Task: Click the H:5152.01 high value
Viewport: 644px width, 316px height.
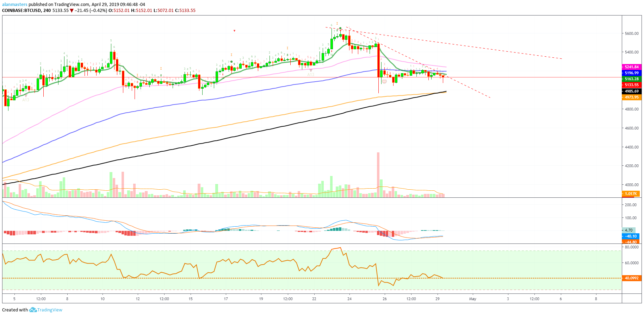Action: (142, 11)
